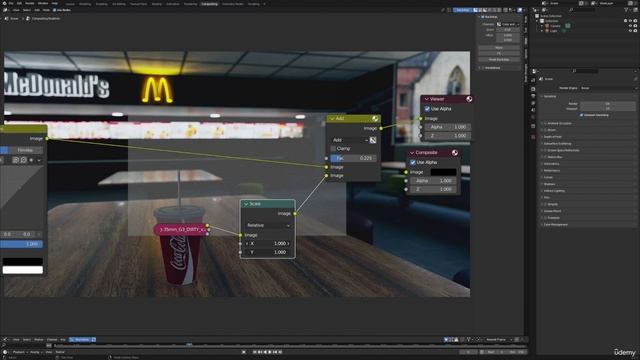Enable the Ambient Occlusion checkbox

[545, 123]
